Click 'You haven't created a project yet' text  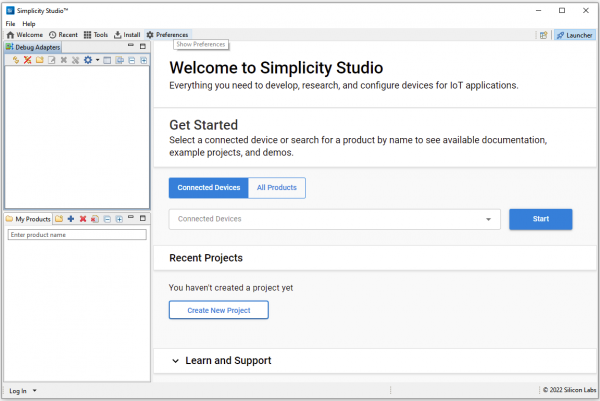[x=231, y=288]
